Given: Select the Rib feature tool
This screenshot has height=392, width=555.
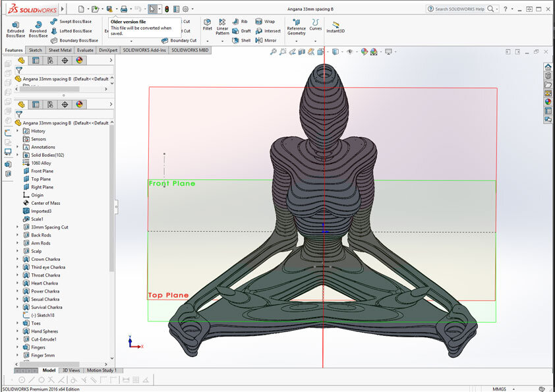Looking at the screenshot, I should pos(240,22).
